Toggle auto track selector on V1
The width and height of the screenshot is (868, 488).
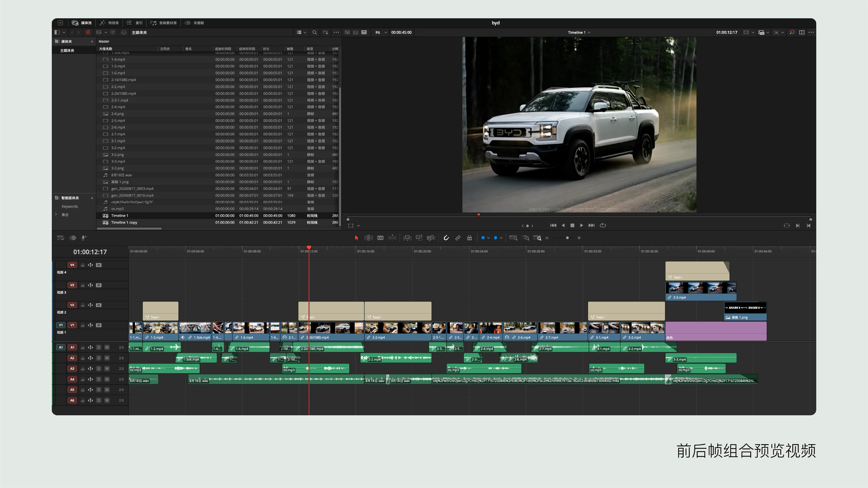pyautogui.click(x=90, y=325)
